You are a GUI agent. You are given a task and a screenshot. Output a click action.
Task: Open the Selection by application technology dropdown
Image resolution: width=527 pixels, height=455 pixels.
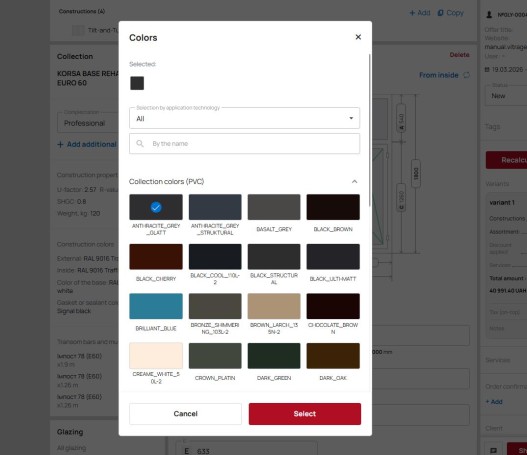pyautogui.click(x=244, y=118)
